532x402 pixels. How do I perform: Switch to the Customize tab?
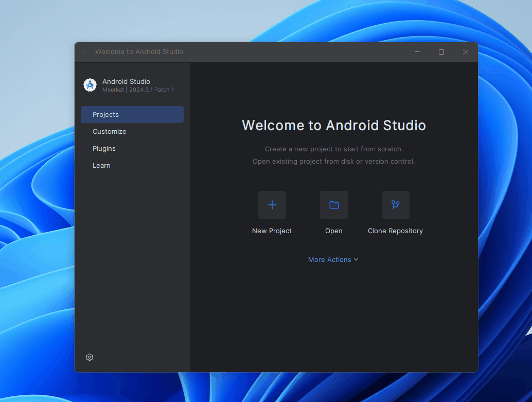(x=132, y=131)
